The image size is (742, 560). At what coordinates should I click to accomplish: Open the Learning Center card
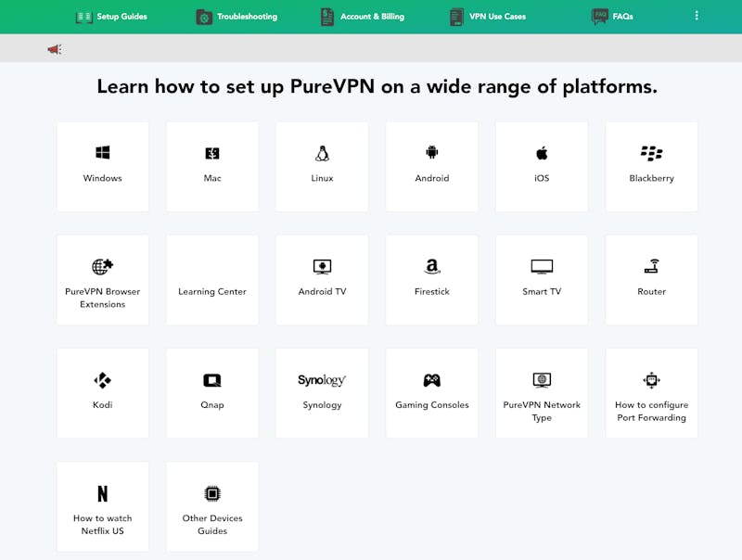212,280
